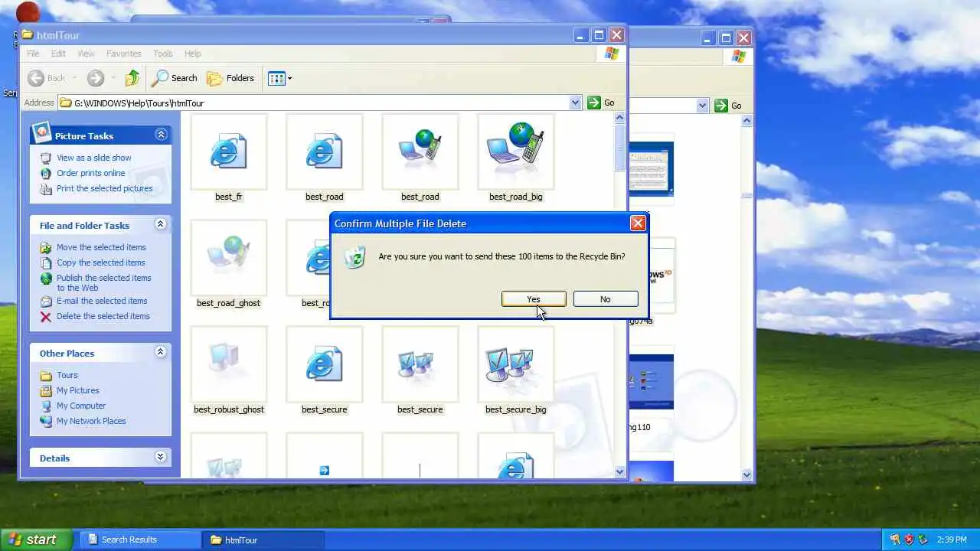Open the Tools menu
This screenshot has width=980, height=551.
click(x=162, y=54)
